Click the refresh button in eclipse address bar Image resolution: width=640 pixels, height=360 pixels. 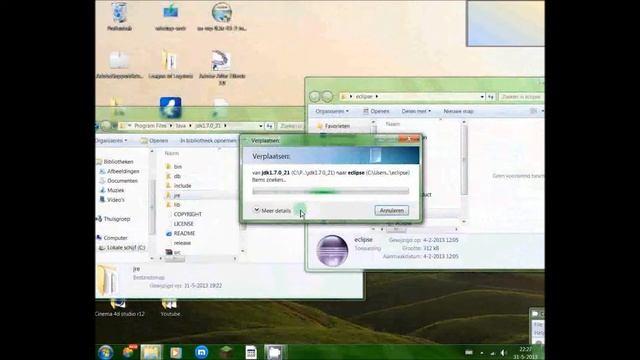(x=491, y=96)
